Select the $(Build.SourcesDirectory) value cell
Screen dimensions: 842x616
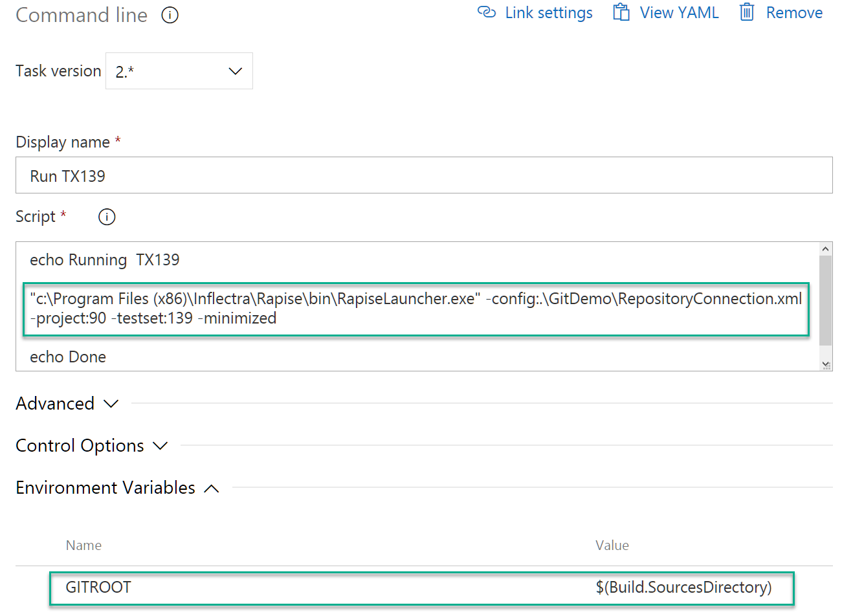pyautogui.click(x=684, y=588)
